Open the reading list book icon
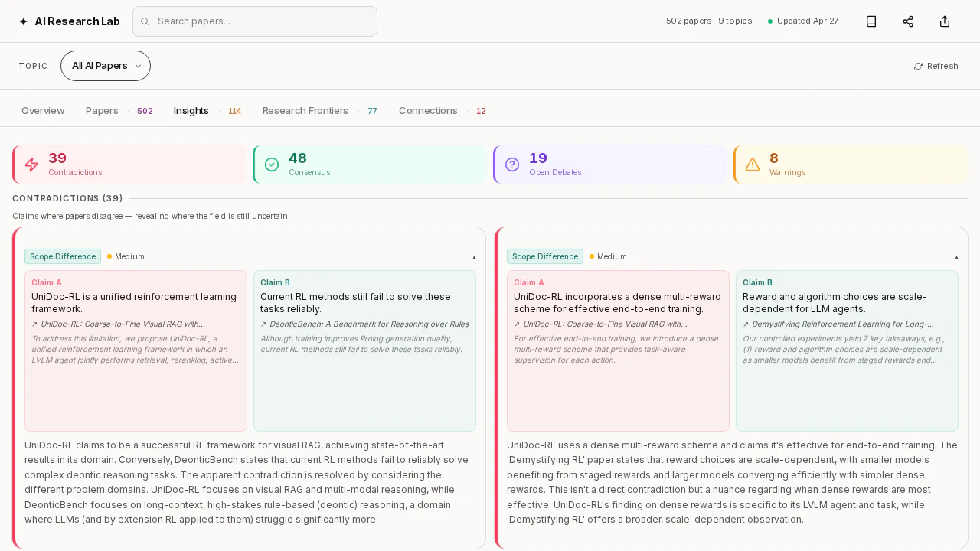 click(871, 21)
